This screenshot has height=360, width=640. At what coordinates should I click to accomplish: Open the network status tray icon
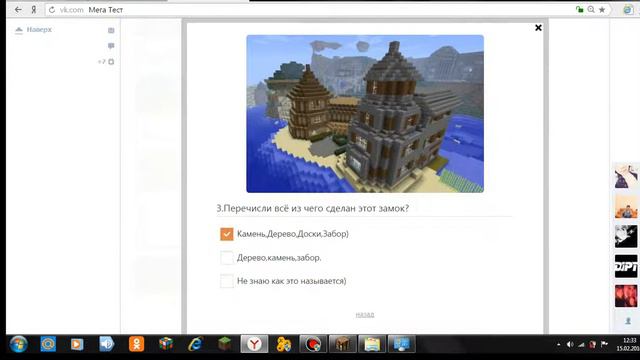click(x=581, y=345)
